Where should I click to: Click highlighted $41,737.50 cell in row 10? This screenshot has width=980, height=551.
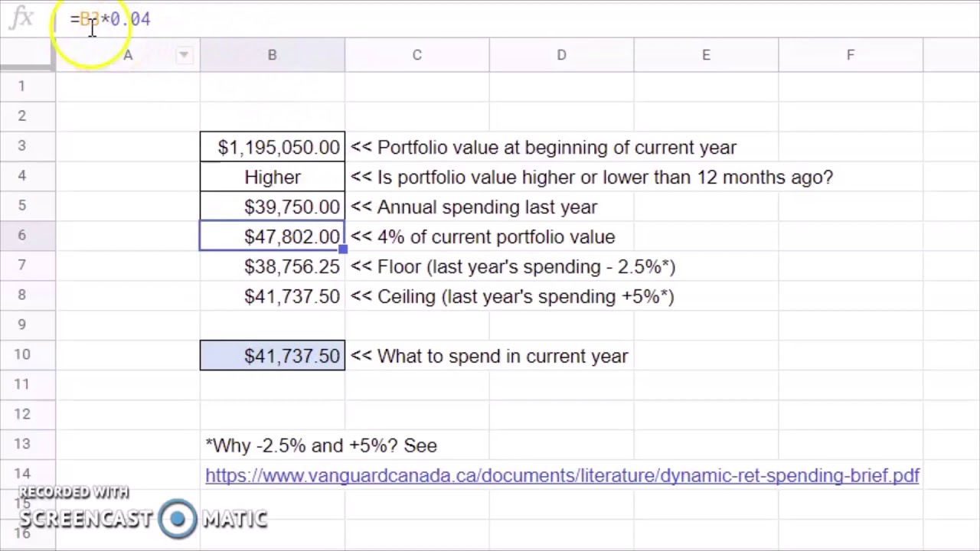click(x=273, y=356)
